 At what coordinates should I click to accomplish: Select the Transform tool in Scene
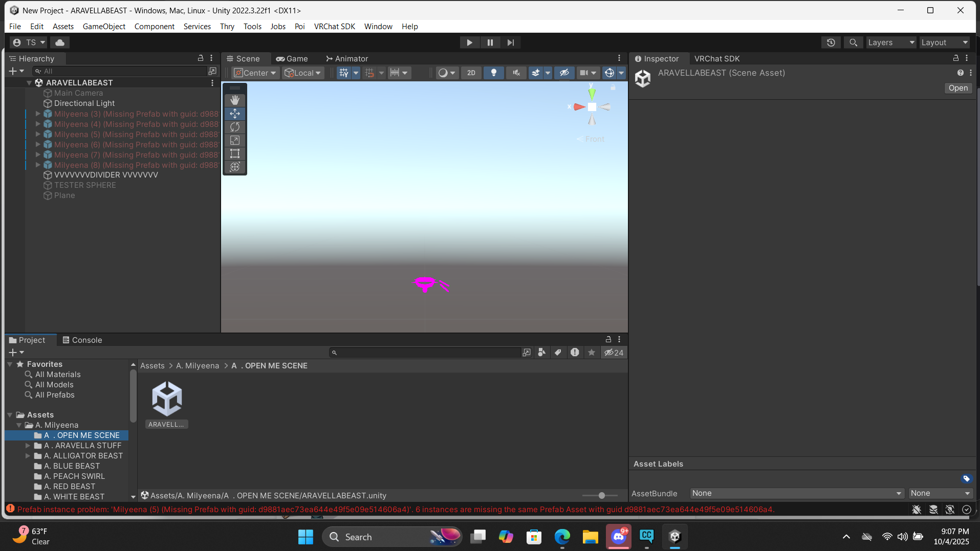coord(235,167)
